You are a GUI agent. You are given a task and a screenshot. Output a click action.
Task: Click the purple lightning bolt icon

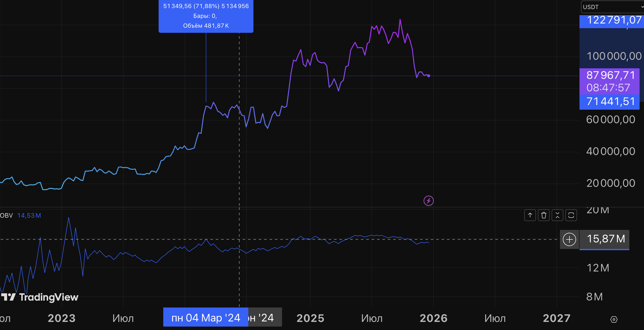tap(428, 200)
